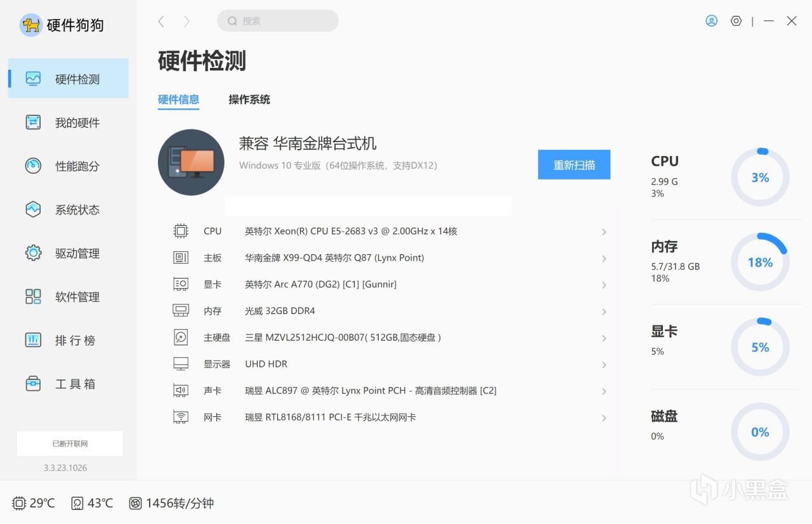Go back with the left arrow
Image resolution: width=812 pixels, height=524 pixels.
point(161,22)
